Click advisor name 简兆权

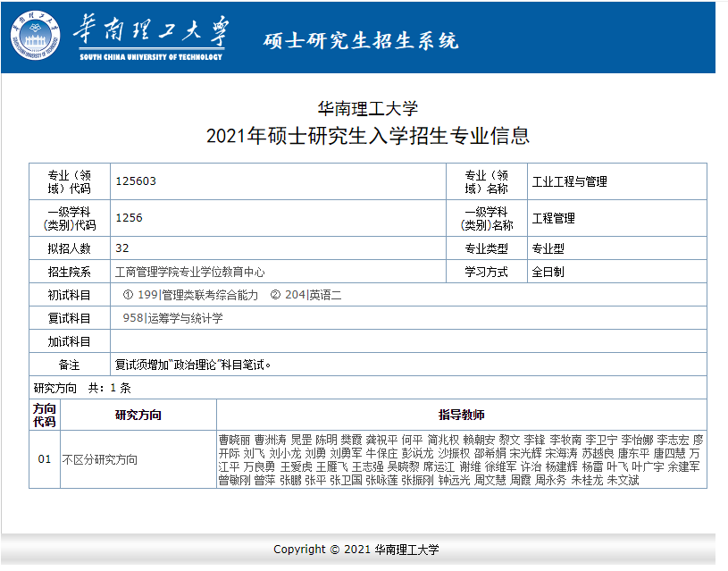click(443, 440)
